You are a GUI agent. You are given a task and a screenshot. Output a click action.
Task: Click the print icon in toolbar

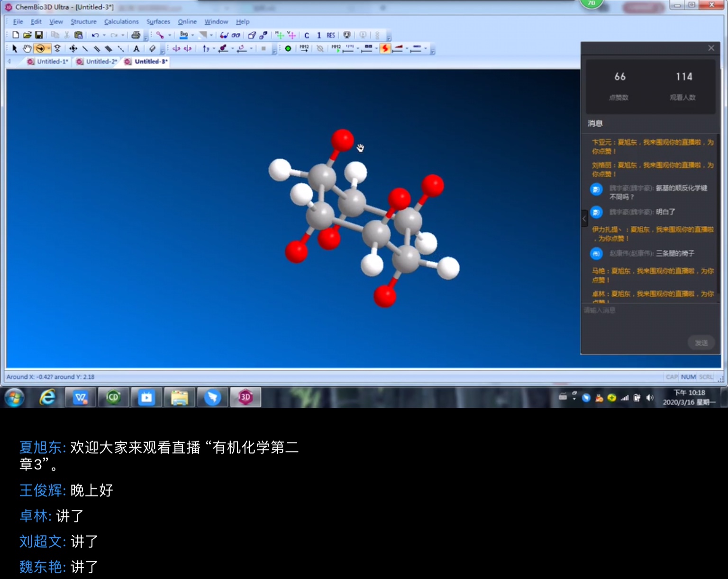tap(136, 35)
